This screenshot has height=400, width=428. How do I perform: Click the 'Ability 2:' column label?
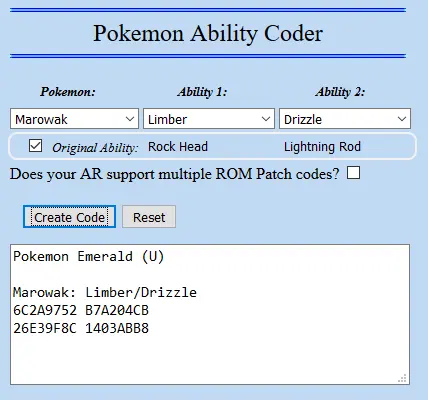pyautogui.click(x=340, y=92)
